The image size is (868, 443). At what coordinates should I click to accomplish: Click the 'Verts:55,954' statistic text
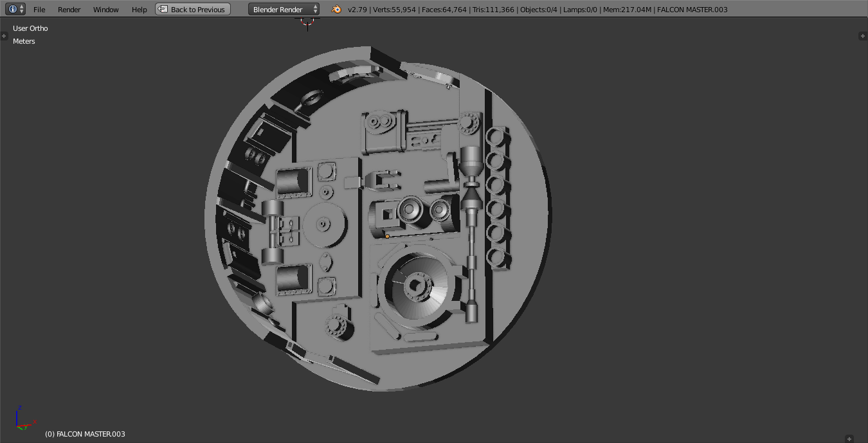coord(395,10)
